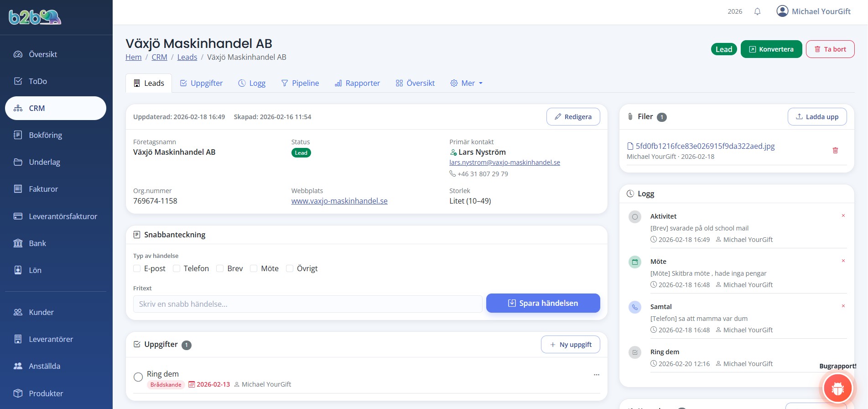
Task: Switch to the Pipeline tab
Action: [300, 83]
